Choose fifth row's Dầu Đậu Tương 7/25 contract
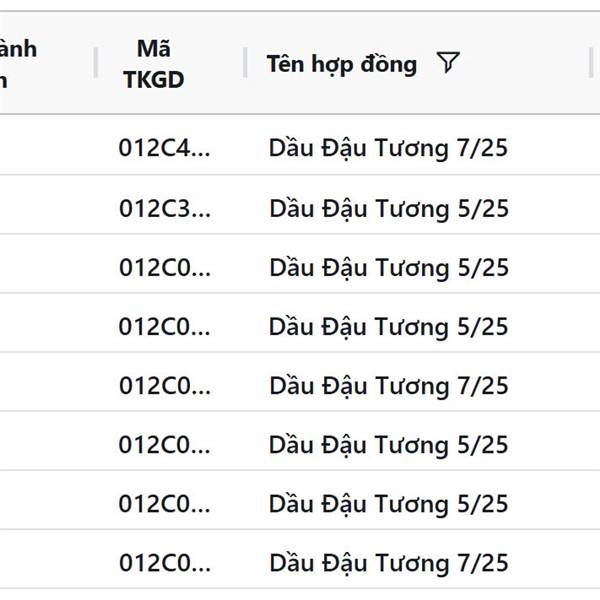600x600 pixels. click(388, 386)
